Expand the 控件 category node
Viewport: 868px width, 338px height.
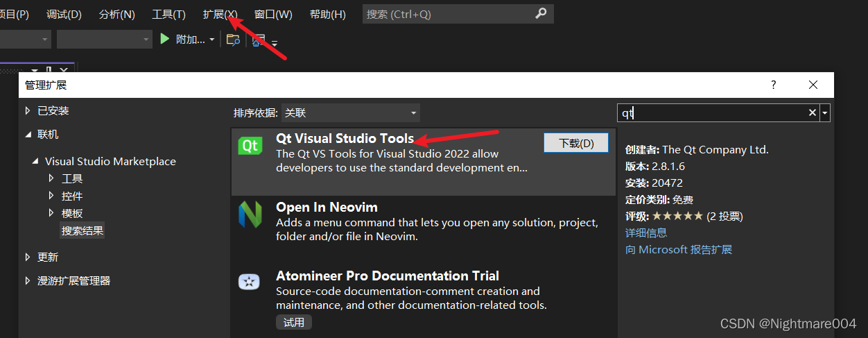(x=51, y=196)
